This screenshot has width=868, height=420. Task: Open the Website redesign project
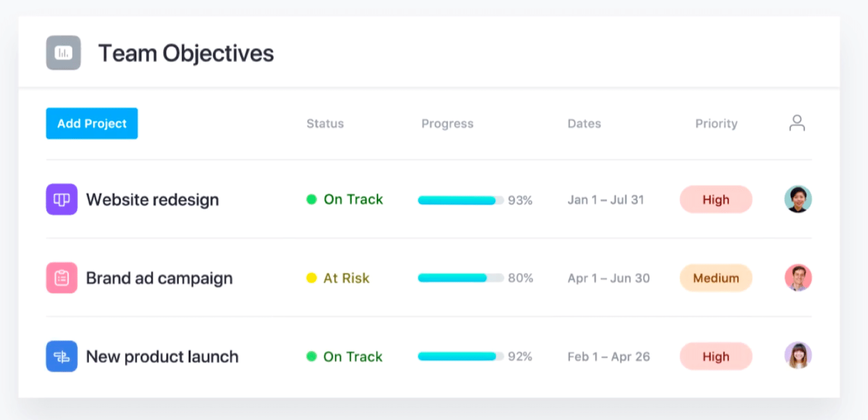pos(152,200)
